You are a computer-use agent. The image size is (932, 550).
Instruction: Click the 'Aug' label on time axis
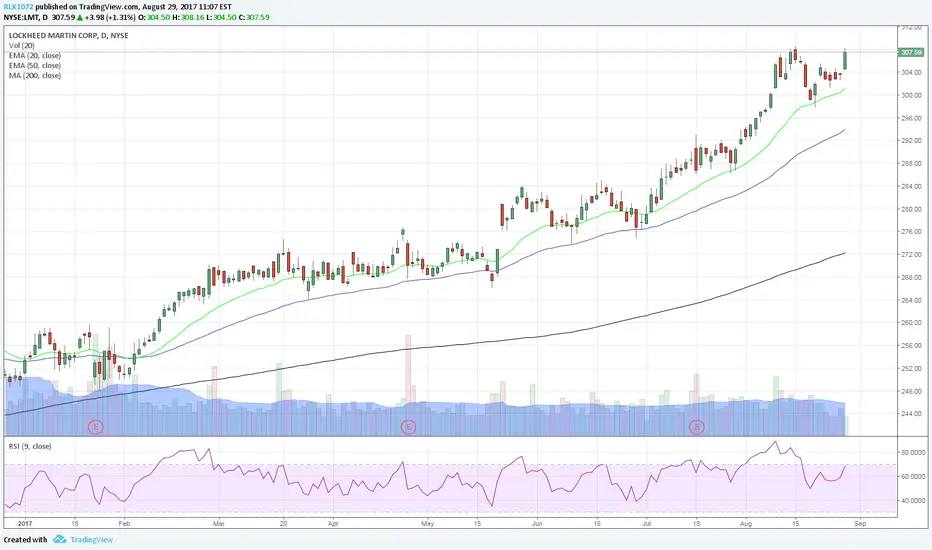click(x=746, y=524)
